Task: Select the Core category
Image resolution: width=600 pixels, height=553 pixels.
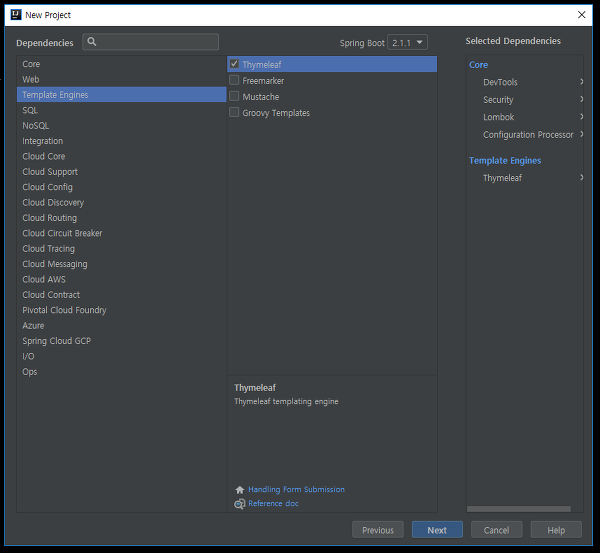Action: pos(122,64)
